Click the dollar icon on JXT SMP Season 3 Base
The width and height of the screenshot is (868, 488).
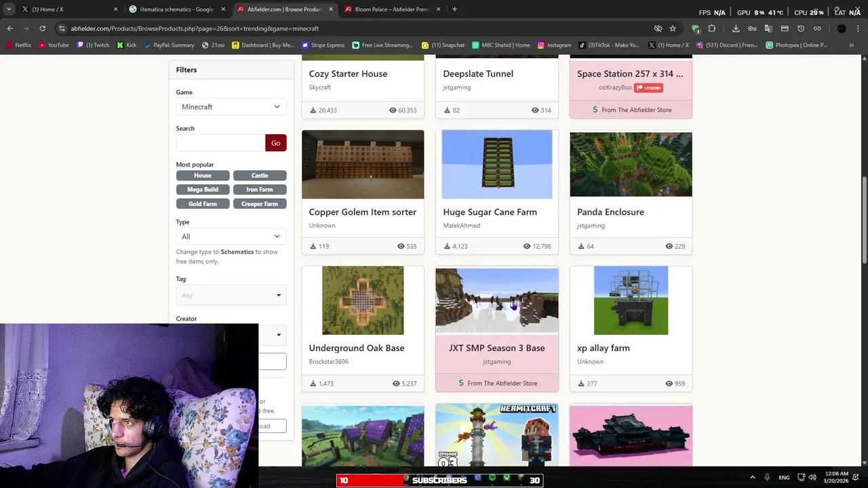coord(461,383)
